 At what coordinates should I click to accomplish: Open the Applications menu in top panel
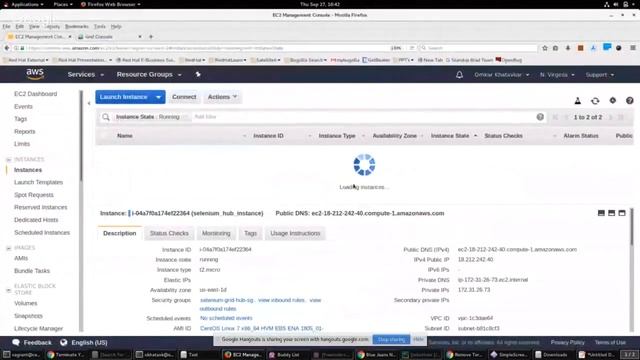point(24,4)
